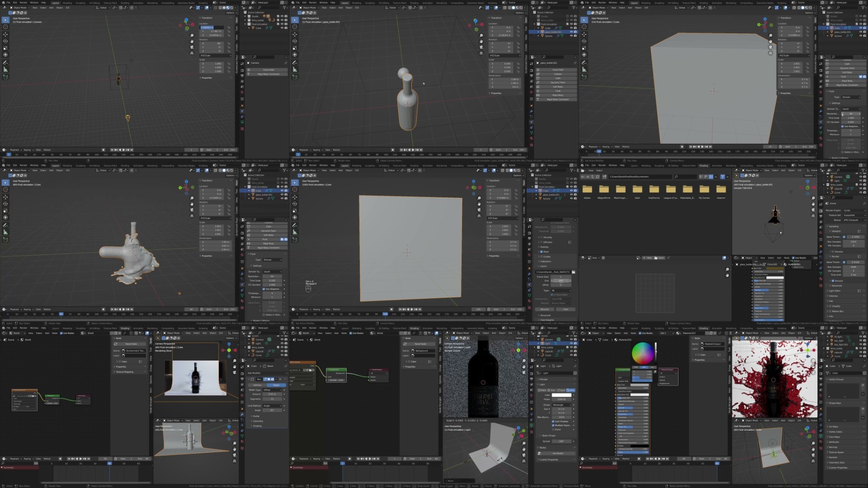Screen dimensions: 868x488
Task: Expand the Light Paths panel
Action: click(835, 291)
